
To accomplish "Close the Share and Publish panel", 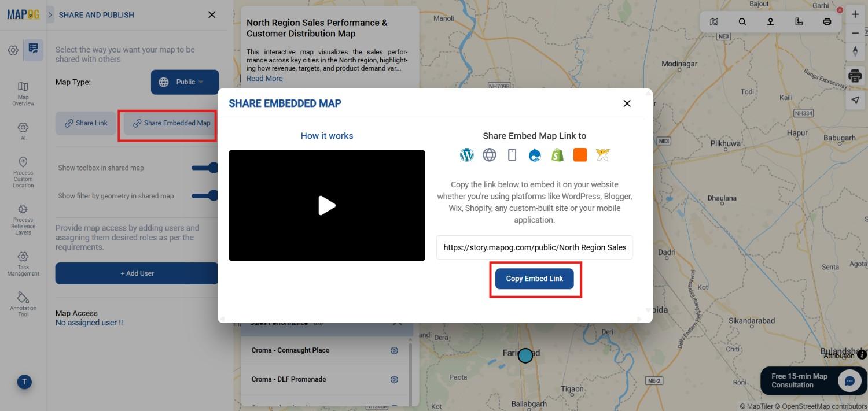I will click(212, 15).
